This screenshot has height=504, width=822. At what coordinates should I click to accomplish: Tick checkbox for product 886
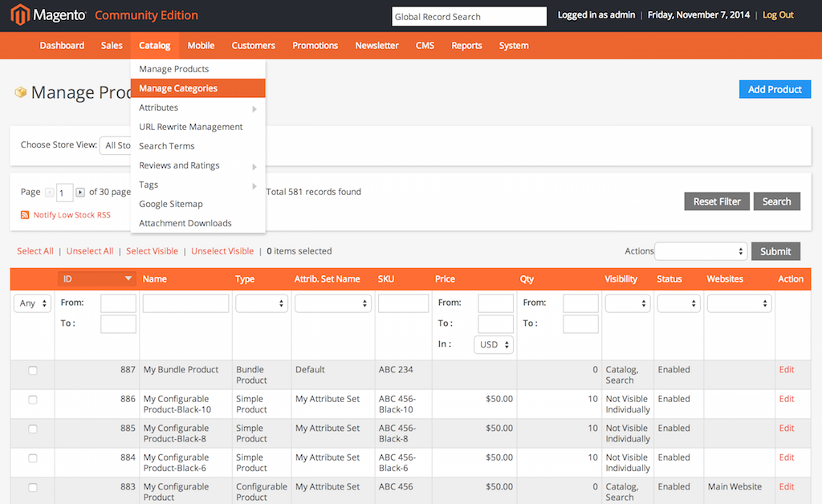pos(32,400)
